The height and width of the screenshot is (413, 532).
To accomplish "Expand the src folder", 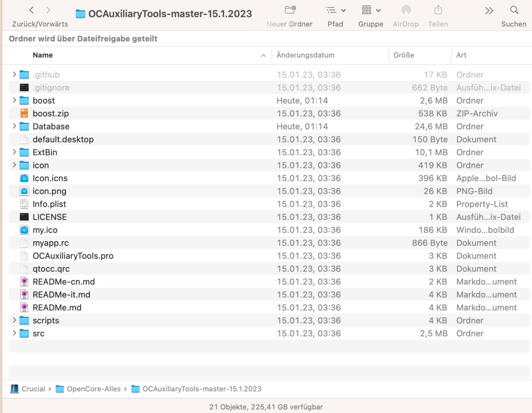I will tap(14, 333).
